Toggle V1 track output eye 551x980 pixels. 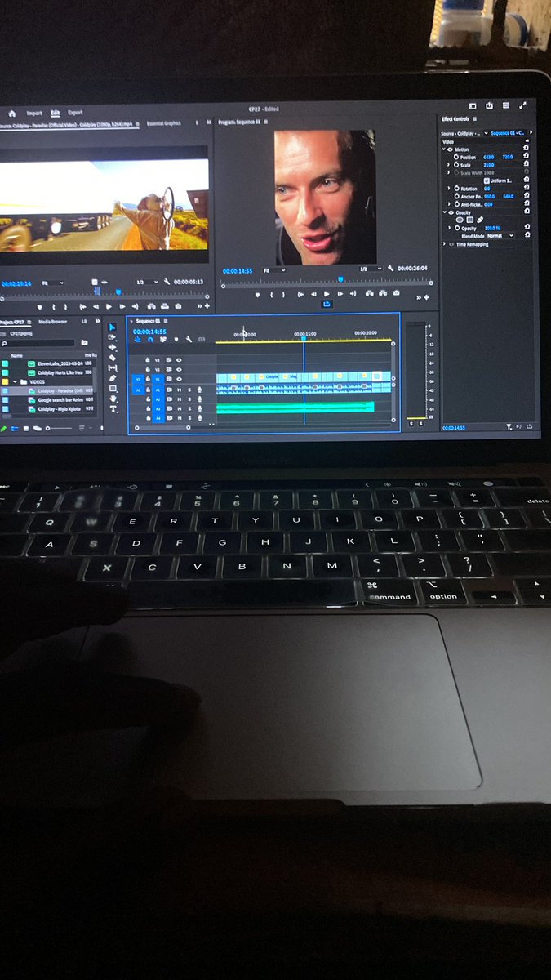tap(179, 379)
